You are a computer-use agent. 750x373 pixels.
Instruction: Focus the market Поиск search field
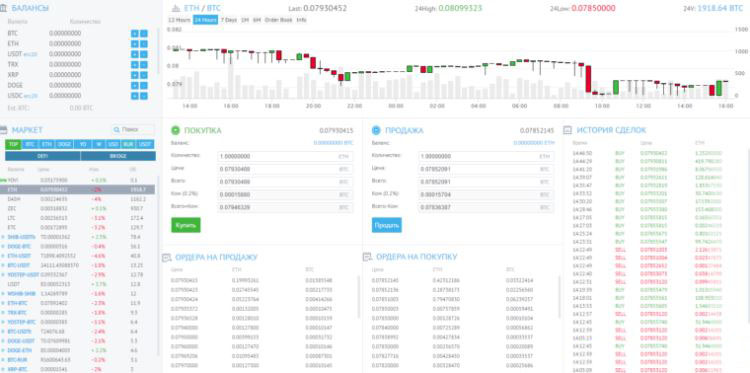133,130
